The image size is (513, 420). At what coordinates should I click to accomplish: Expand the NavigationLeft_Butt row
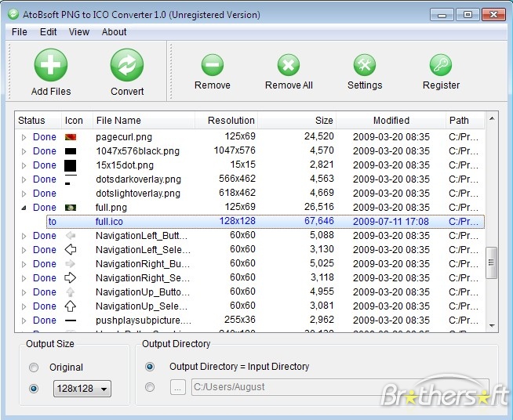(24, 236)
